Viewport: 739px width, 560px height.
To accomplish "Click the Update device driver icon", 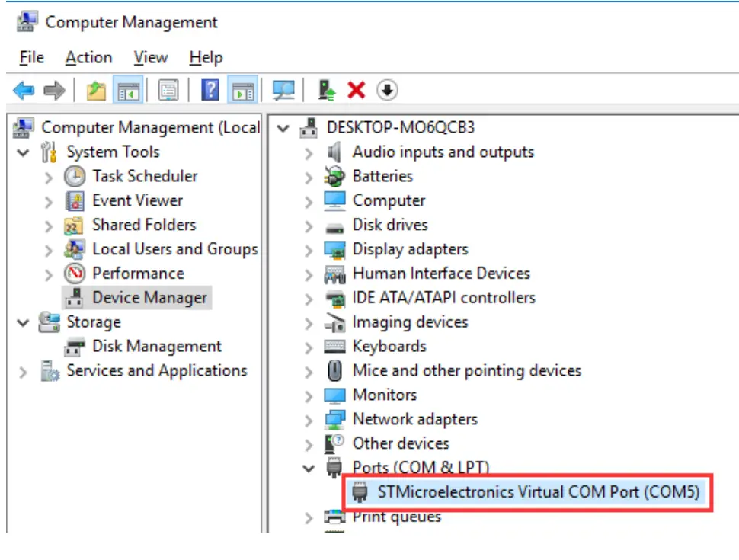I will coord(327,90).
